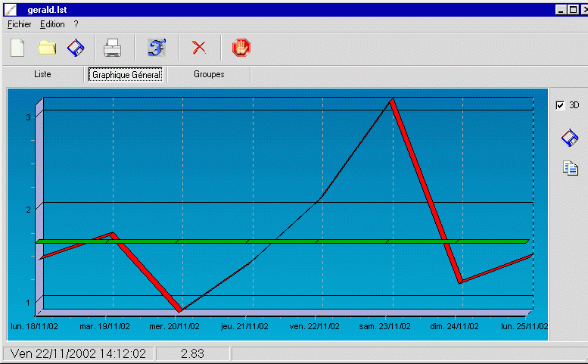The height and width of the screenshot is (364, 588).
Task: Save the chart with the side floppy icon
Action: coord(569,138)
